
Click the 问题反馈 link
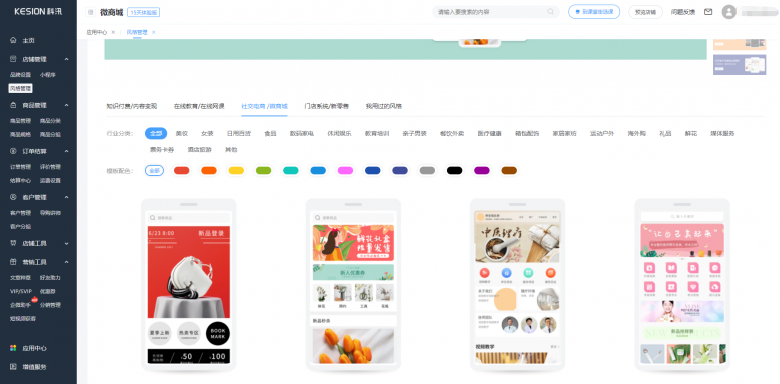click(682, 12)
